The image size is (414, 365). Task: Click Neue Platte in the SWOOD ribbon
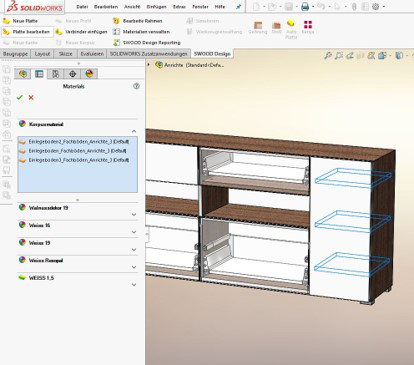[x=21, y=21]
